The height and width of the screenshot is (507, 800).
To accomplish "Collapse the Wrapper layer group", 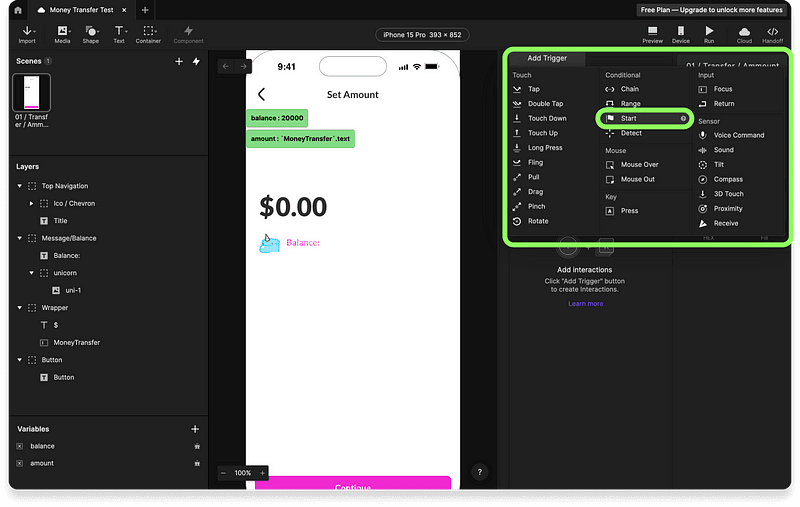I will pyautogui.click(x=20, y=308).
